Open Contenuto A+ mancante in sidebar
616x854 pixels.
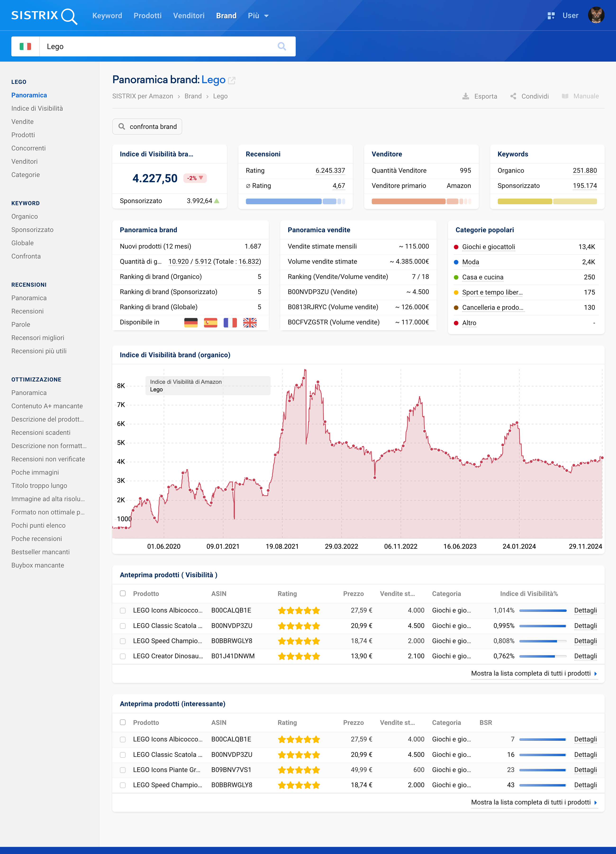[x=47, y=406]
